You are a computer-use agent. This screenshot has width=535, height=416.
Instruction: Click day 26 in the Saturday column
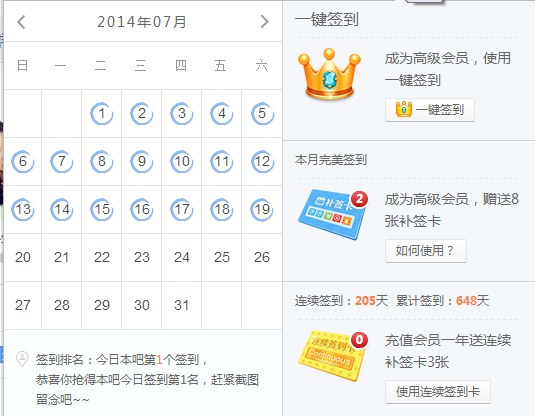pyautogui.click(x=262, y=257)
